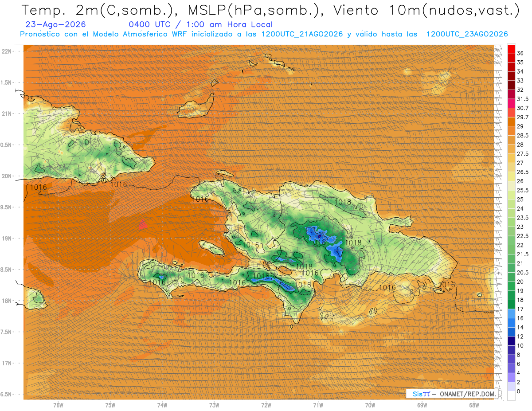This screenshot has height=411, width=532.
Task: Click the dark green swatch between 17 and 18
Action: (x=511, y=305)
